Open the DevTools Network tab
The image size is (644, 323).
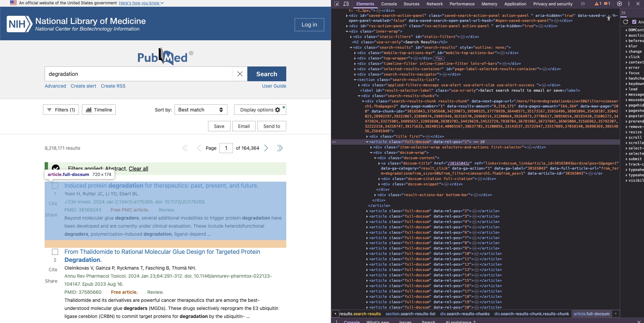tap(435, 4)
